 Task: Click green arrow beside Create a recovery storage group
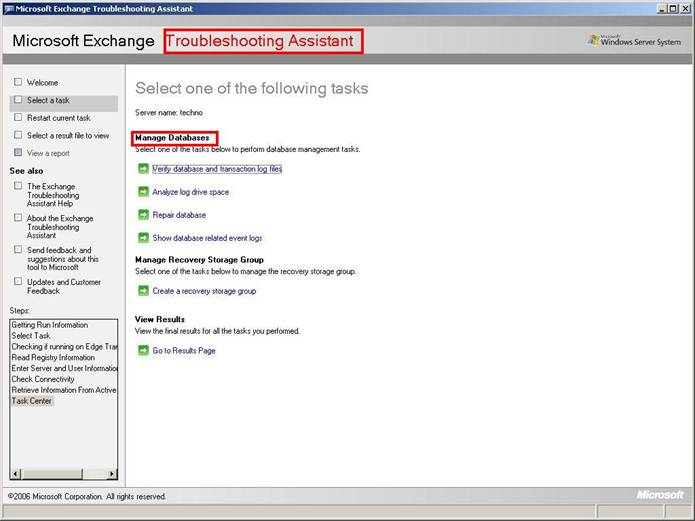click(143, 290)
